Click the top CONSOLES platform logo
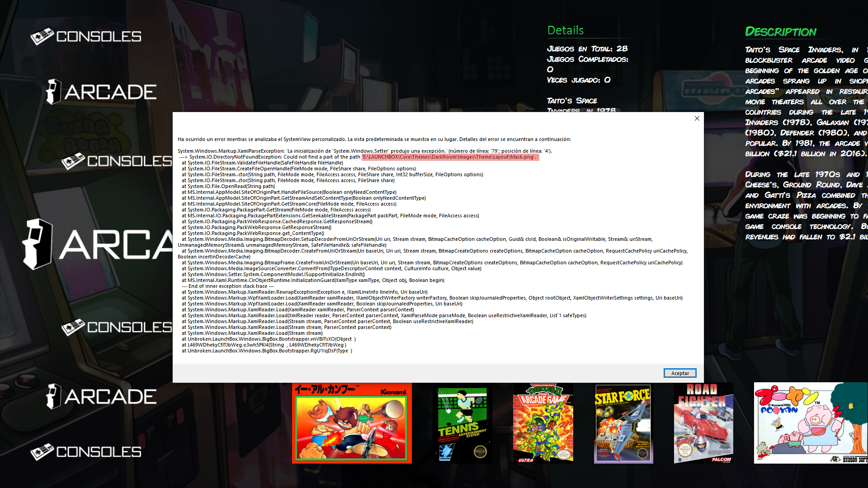 point(86,37)
